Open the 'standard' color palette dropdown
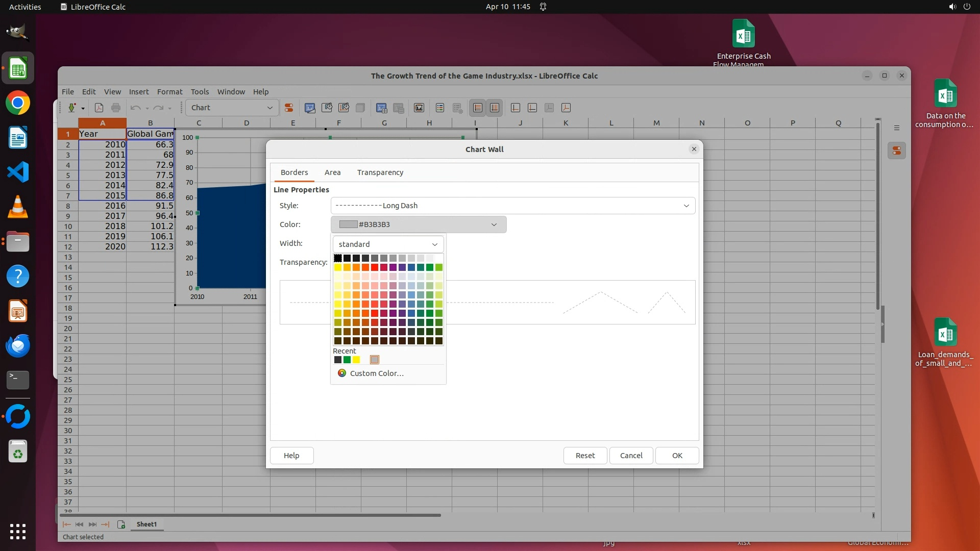980x551 pixels. [x=388, y=244]
